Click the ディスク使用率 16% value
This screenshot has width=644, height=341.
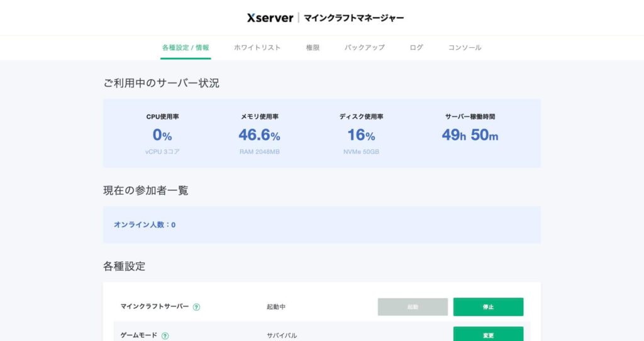point(361,134)
